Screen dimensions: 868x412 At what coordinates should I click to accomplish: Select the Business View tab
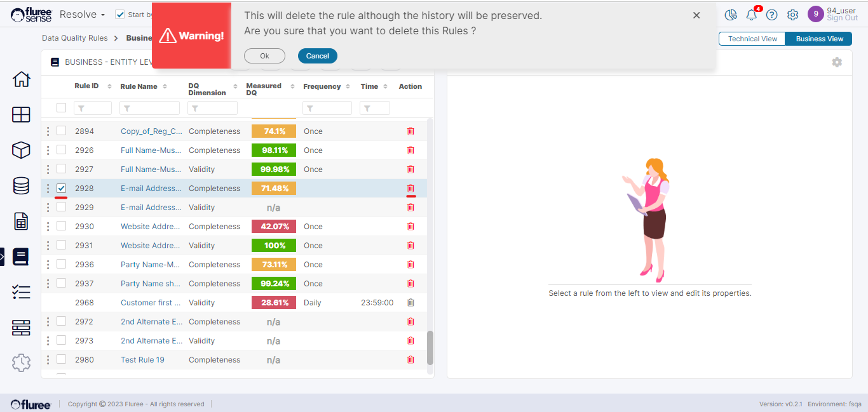coord(819,39)
